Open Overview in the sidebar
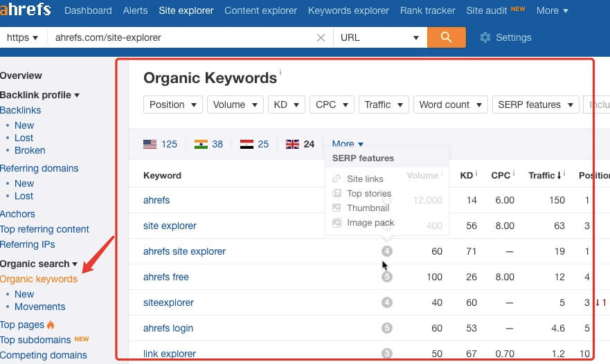This screenshot has width=610, height=364. point(21,75)
